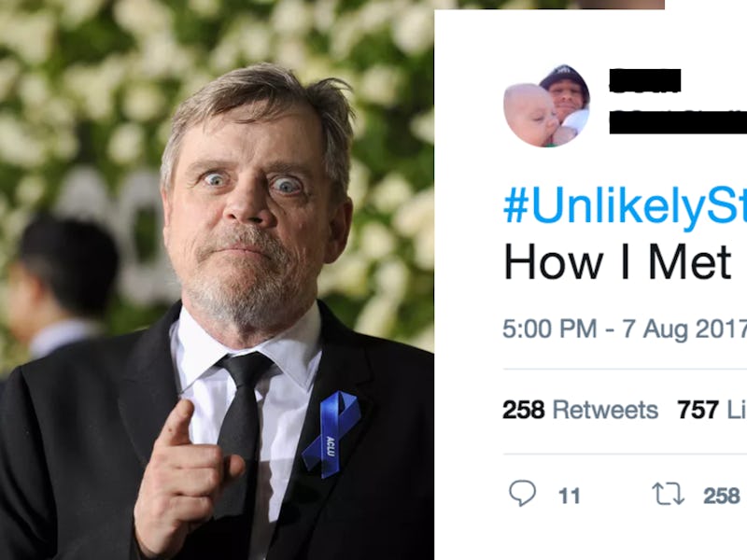
Task: Click the redacted display name bar
Action: (x=644, y=81)
